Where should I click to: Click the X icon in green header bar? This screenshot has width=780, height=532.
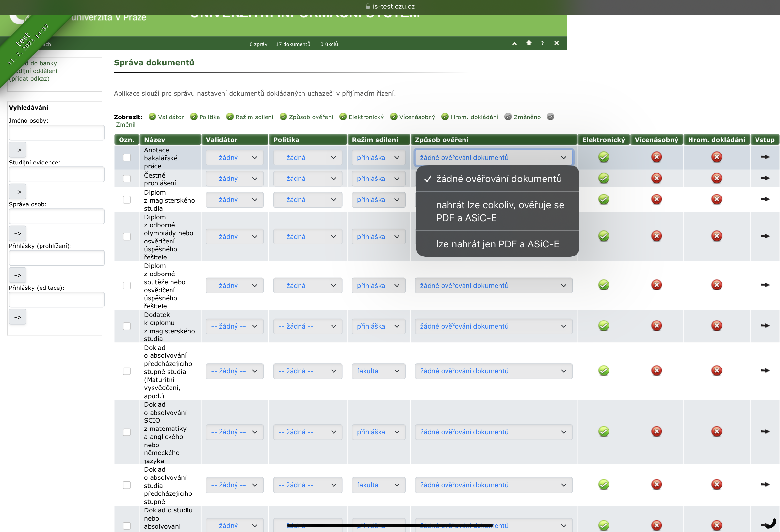557,43
